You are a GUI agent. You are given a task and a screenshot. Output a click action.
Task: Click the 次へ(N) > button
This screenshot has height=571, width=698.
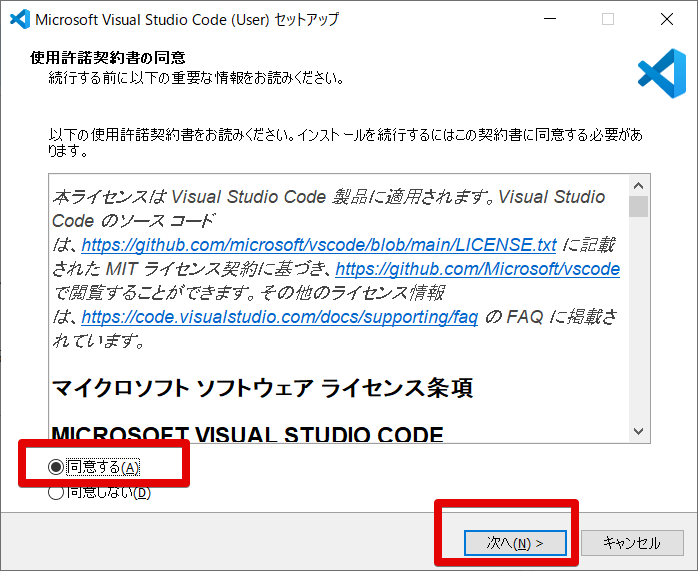pos(515,543)
